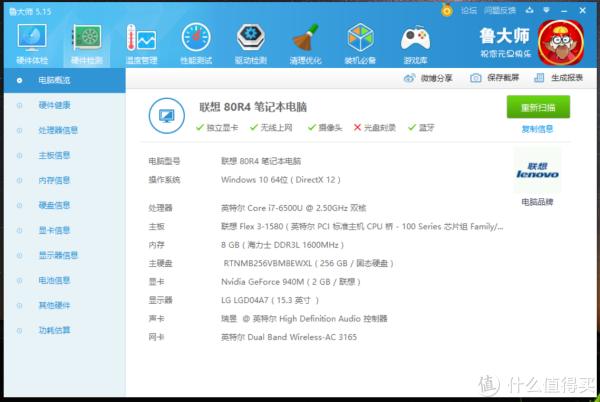
Task: Open the 温度管理 temperature management icon
Action: [x=141, y=43]
